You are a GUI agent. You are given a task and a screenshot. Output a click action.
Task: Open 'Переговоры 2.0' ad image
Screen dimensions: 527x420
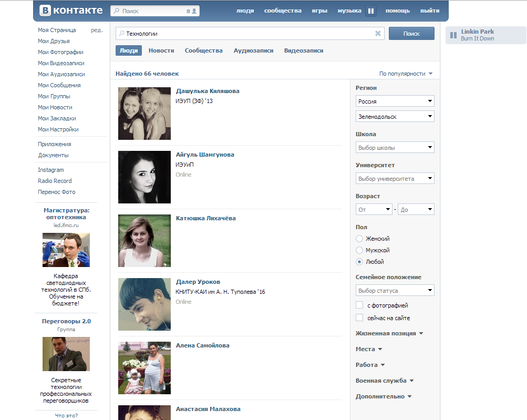(66, 354)
